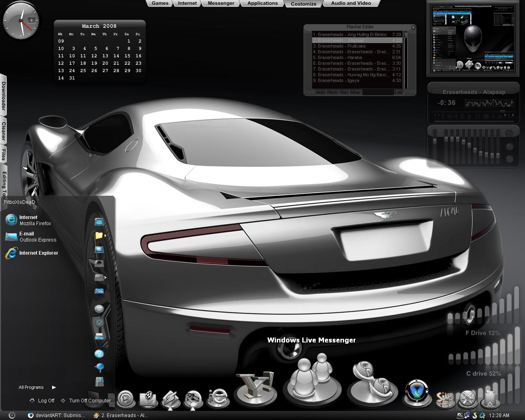Click the Rem button in the Playlist Editor
This screenshot has height=420, width=525.
333,92
